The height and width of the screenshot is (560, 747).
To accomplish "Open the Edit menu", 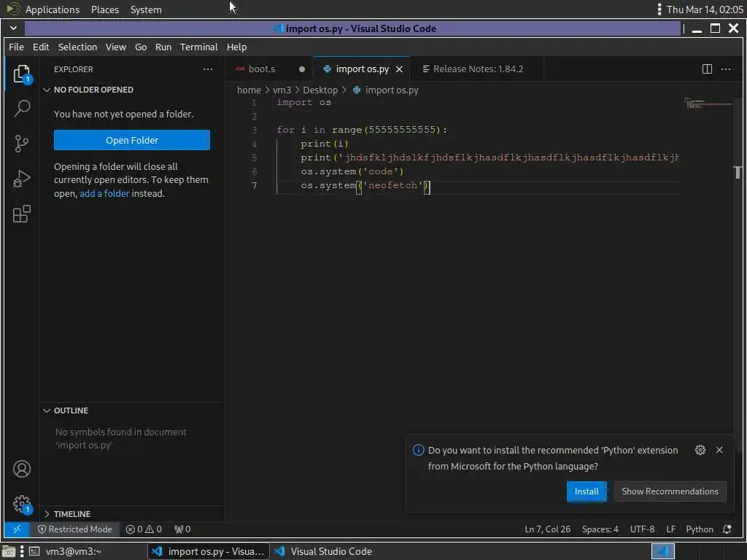I will pyautogui.click(x=41, y=47).
